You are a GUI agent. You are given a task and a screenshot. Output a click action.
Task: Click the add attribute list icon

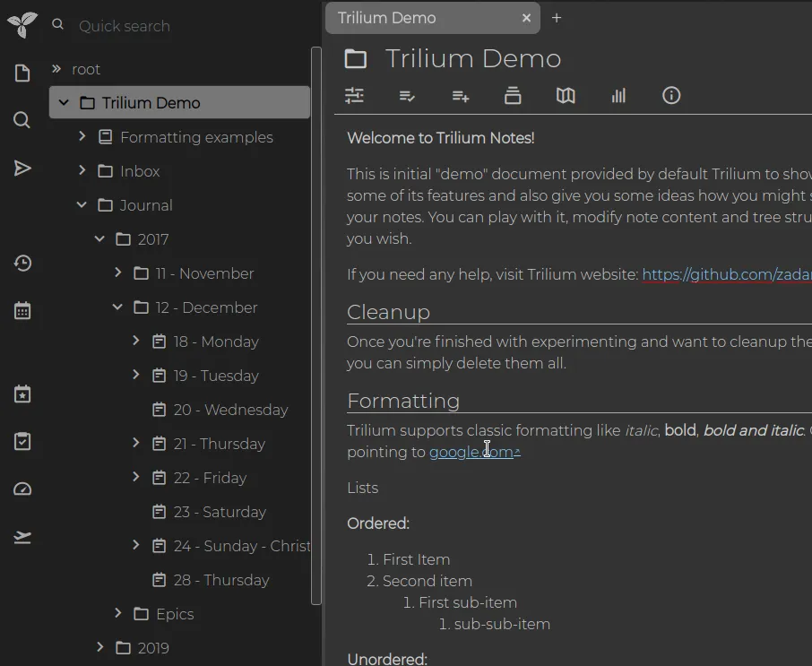point(460,95)
